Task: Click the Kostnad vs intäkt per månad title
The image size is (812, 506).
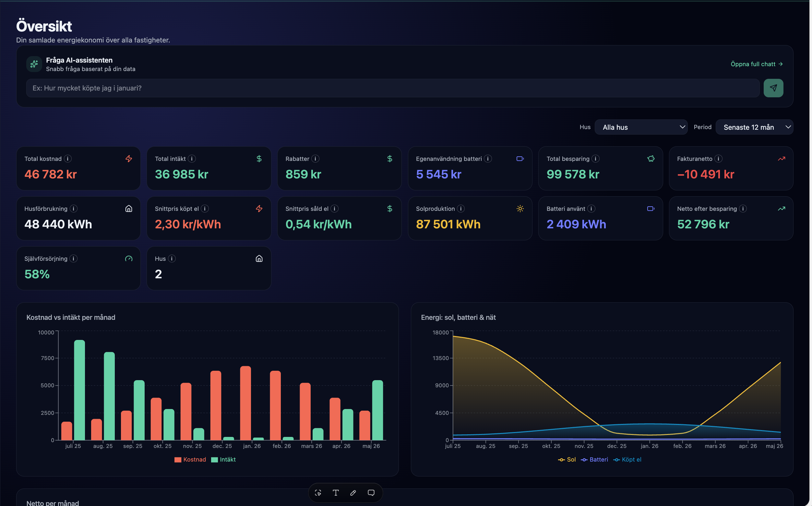Action: coord(71,317)
